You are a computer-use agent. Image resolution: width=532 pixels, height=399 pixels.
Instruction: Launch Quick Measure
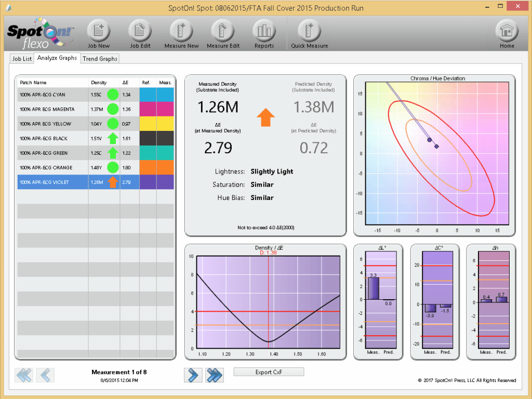pos(309,31)
